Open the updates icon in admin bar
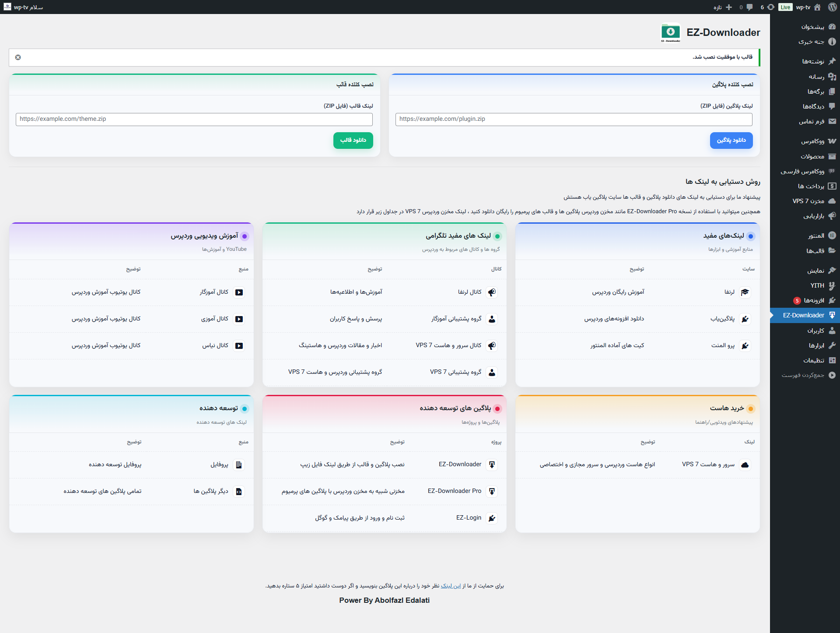 [771, 7]
